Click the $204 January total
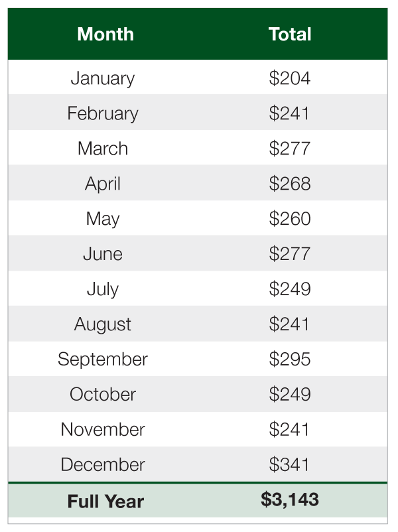This screenshot has width=398, height=532. tap(290, 78)
